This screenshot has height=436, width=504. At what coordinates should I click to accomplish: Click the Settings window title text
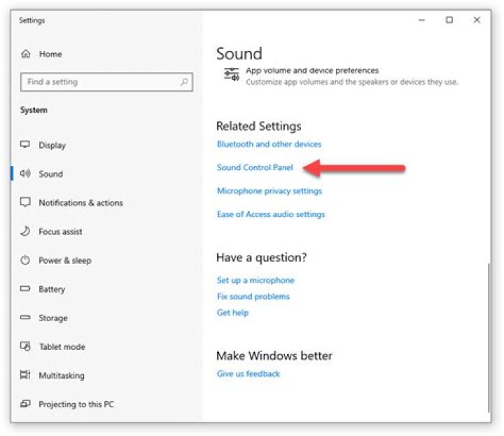(x=31, y=20)
